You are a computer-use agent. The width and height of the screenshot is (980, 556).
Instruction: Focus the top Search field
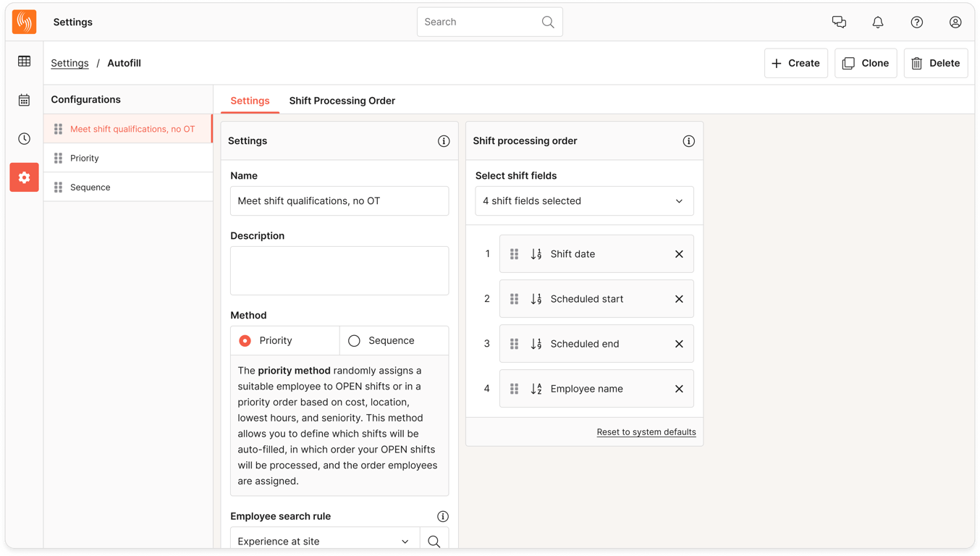coord(490,22)
